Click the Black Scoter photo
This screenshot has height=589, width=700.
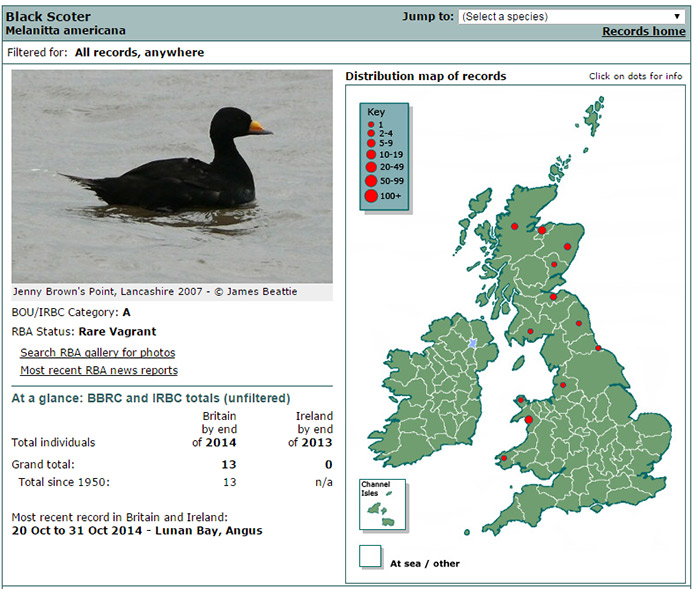(172, 176)
